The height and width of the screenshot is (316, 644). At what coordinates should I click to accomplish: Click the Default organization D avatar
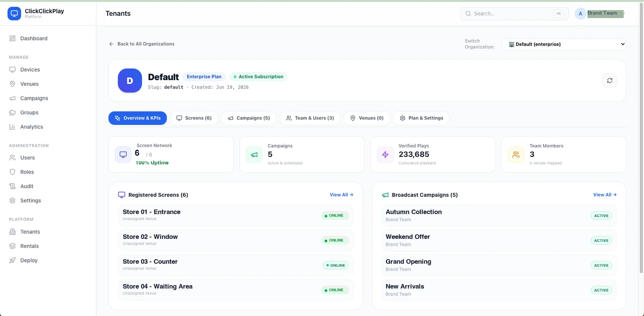coord(130,81)
